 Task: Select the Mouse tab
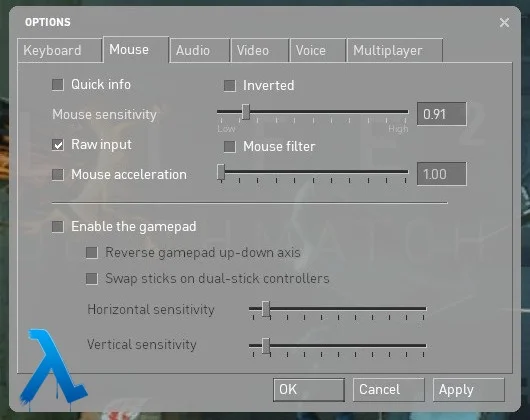(136, 49)
